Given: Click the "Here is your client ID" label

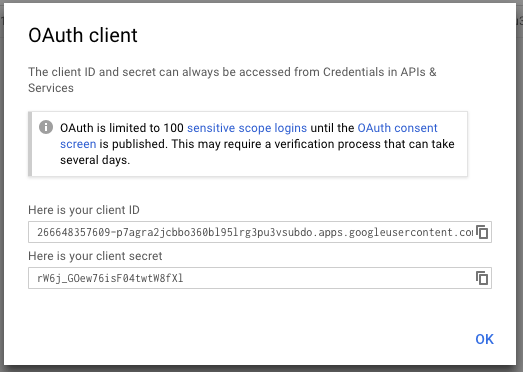Looking at the screenshot, I should click(x=84, y=210).
